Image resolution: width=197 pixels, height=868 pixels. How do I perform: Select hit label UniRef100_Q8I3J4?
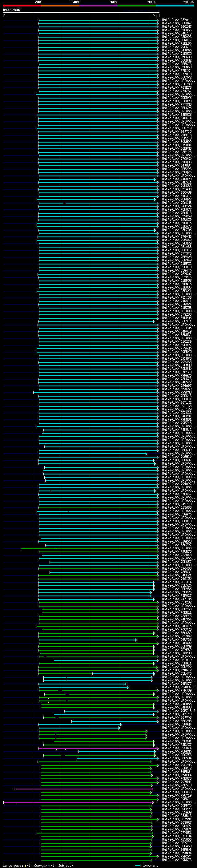(177, 582)
